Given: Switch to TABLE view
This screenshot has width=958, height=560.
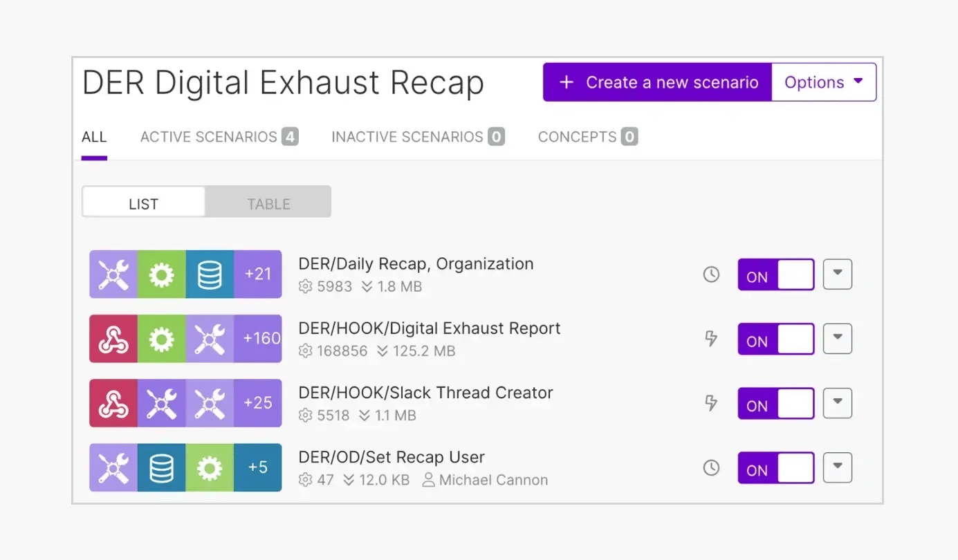Looking at the screenshot, I should [268, 203].
